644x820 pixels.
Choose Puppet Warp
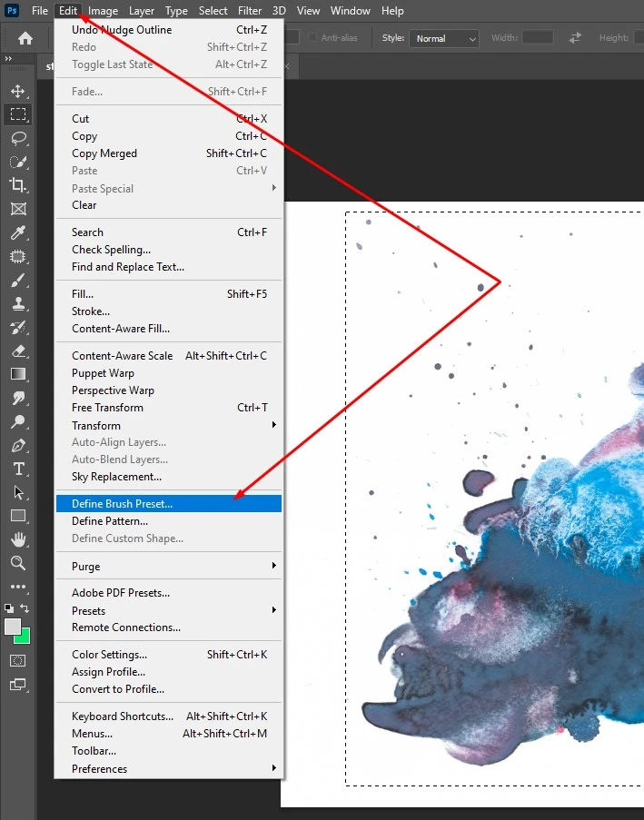tap(169, 373)
